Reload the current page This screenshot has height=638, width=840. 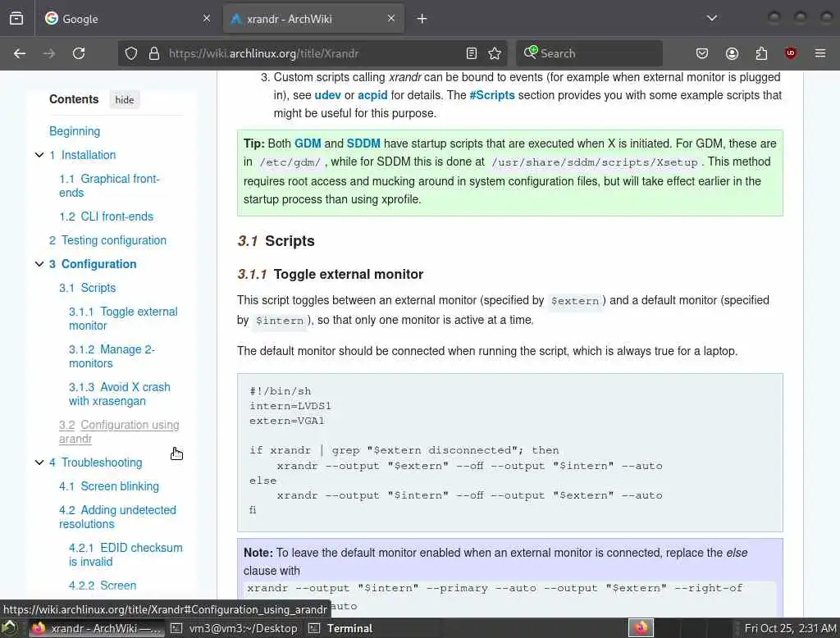tap(79, 53)
